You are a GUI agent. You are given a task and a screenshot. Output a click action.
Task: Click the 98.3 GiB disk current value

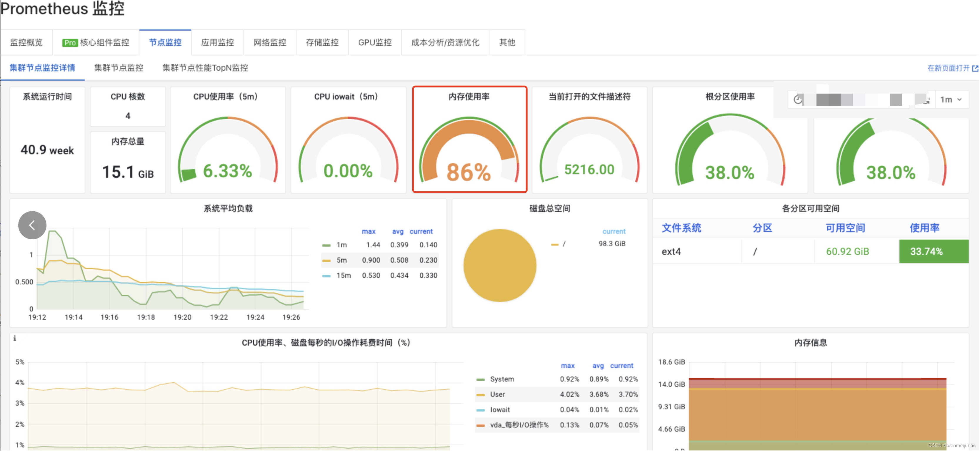[612, 244]
